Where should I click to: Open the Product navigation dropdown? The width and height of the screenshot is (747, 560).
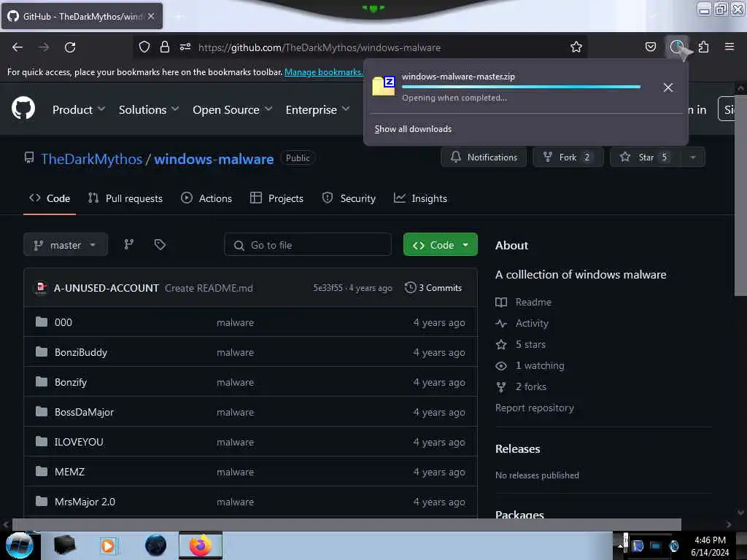pyautogui.click(x=79, y=109)
